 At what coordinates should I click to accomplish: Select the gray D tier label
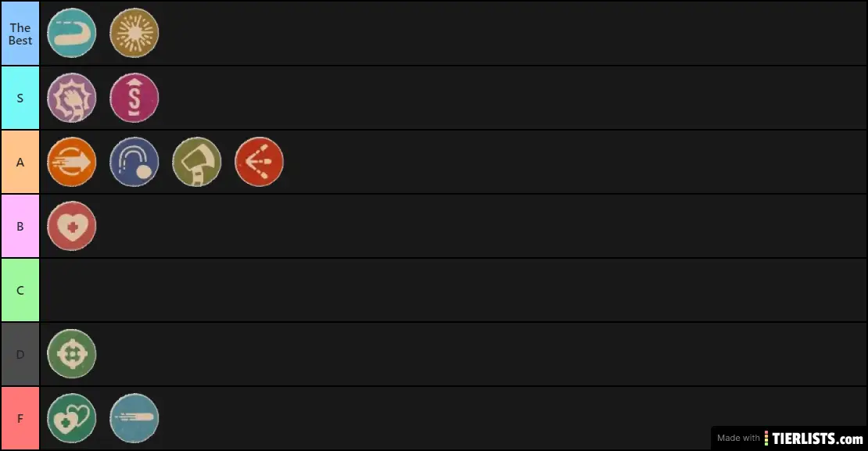(20, 354)
